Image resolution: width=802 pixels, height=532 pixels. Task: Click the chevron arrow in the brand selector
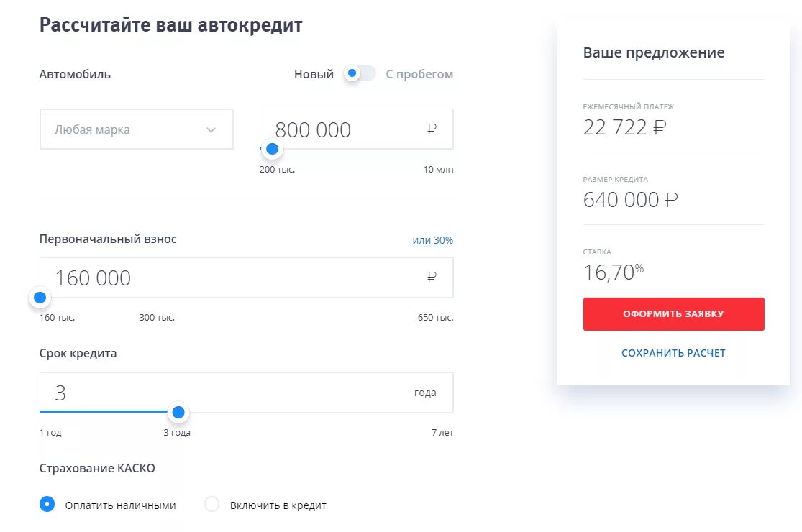pos(211,130)
